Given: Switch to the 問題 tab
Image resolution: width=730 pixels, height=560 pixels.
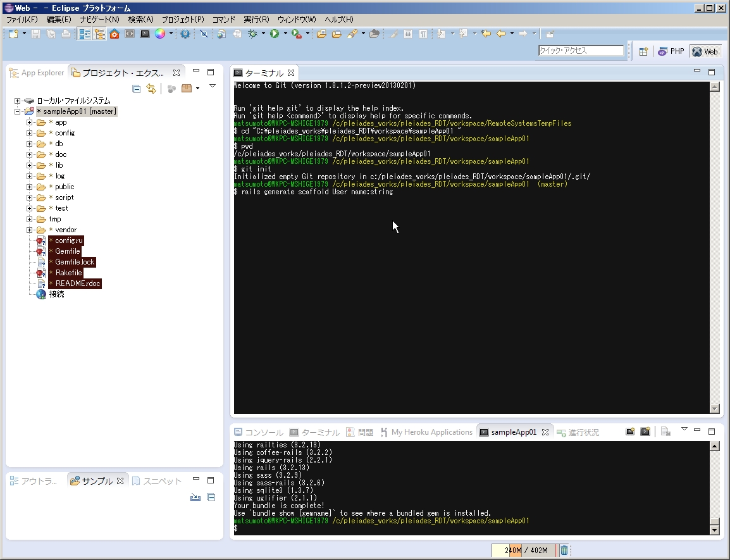Looking at the screenshot, I should (360, 432).
